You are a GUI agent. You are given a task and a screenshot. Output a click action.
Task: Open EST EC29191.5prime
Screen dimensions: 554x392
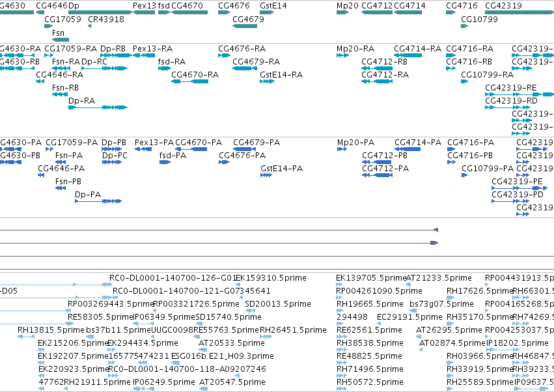(x=410, y=317)
